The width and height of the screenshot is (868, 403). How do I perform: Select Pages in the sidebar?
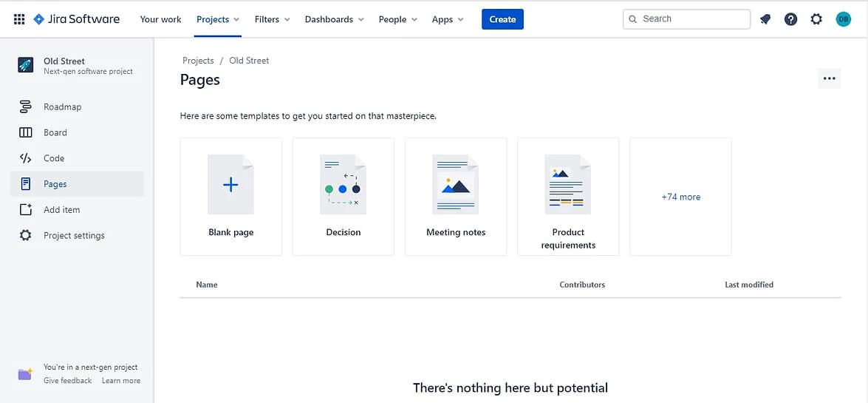point(55,184)
